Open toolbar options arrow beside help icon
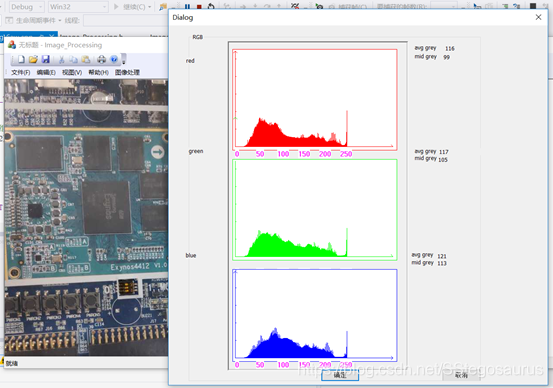 124,59
